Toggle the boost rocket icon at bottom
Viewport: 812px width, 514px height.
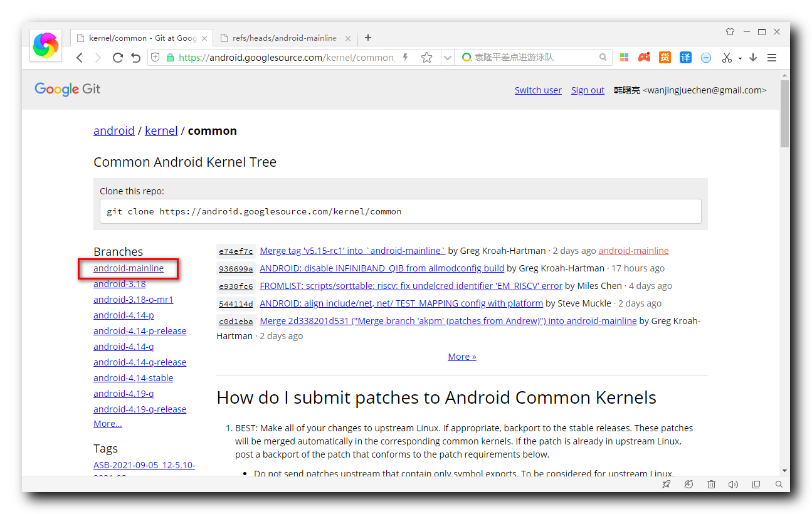click(666, 484)
